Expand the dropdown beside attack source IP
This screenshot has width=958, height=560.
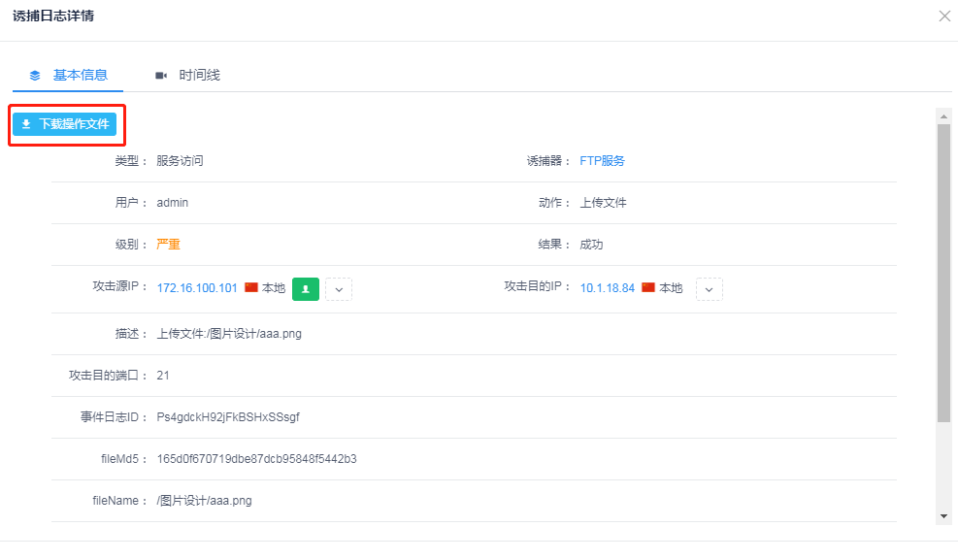(338, 288)
